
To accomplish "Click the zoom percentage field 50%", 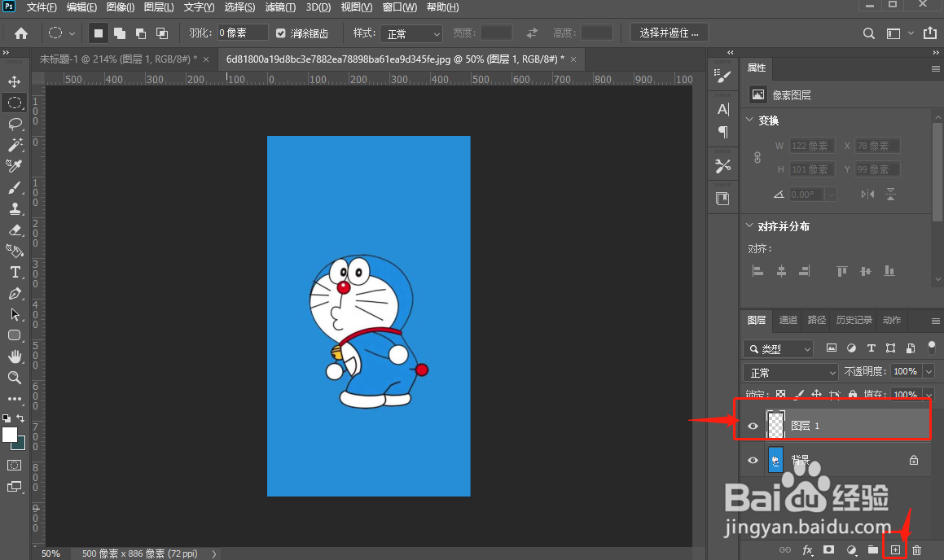I will pos(50,553).
